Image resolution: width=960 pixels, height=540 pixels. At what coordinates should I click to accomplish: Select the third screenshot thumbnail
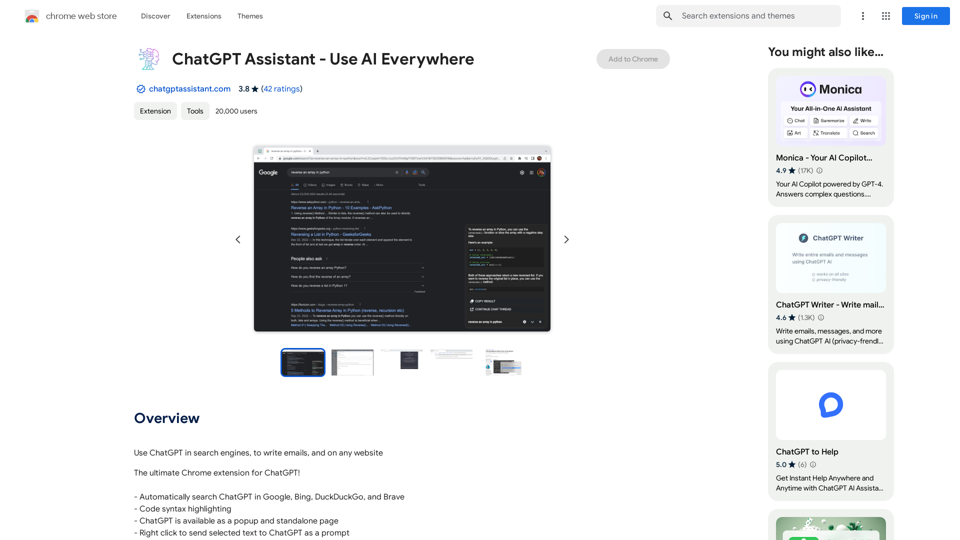tap(402, 359)
